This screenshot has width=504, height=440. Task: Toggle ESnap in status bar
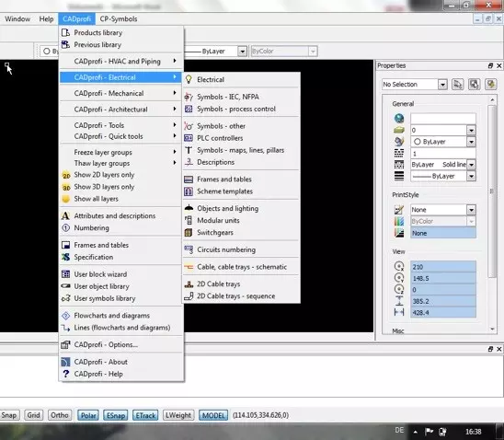click(116, 415)
